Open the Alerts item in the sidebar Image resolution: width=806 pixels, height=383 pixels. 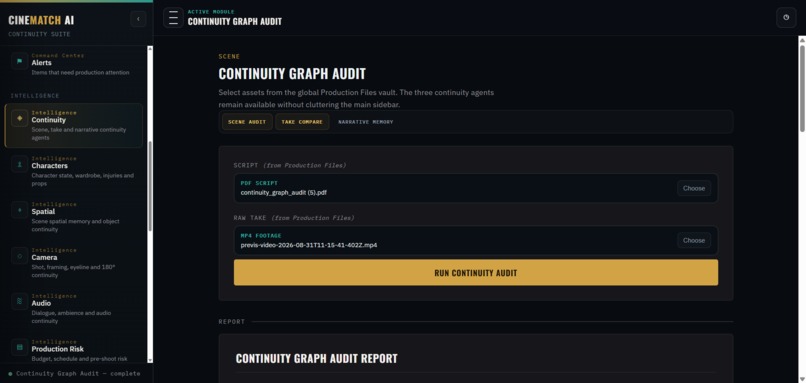pos(74,64)
